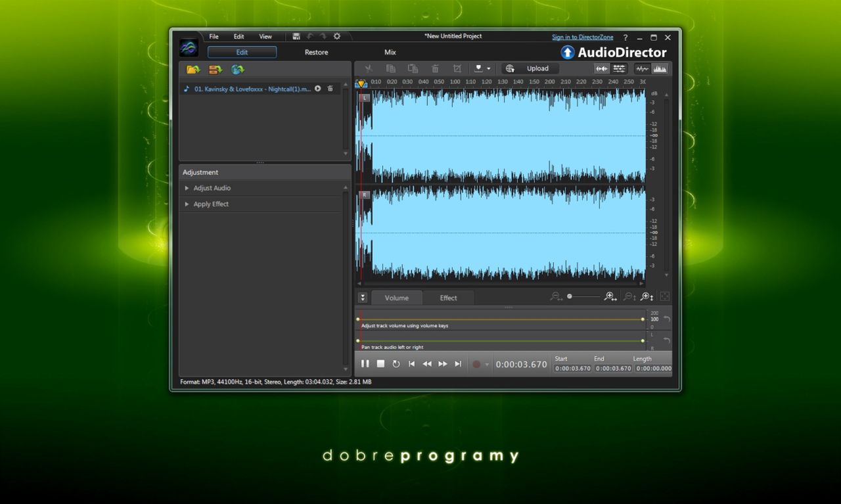Click the horizontal zoom slider handle

click(x=570, y=297)
